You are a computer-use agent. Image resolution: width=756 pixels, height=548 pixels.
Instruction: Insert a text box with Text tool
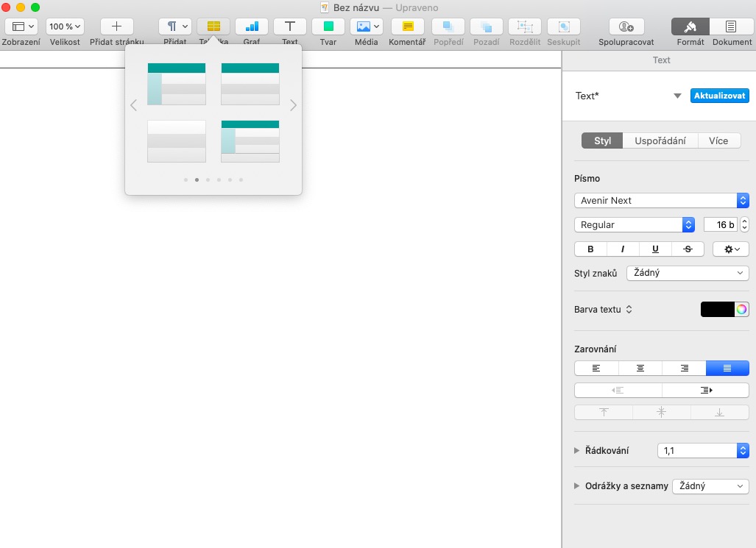point(290,26)
